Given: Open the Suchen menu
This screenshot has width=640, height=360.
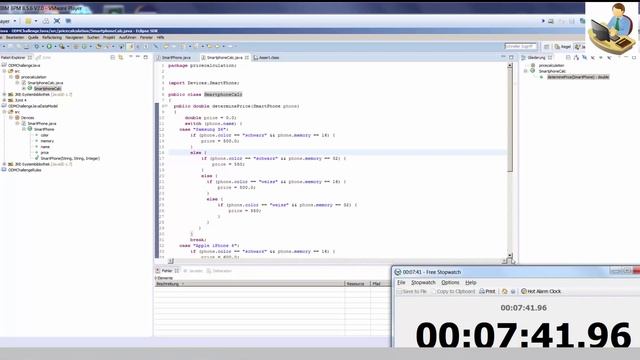Looking at the screenshot, I should pos(93,37).
